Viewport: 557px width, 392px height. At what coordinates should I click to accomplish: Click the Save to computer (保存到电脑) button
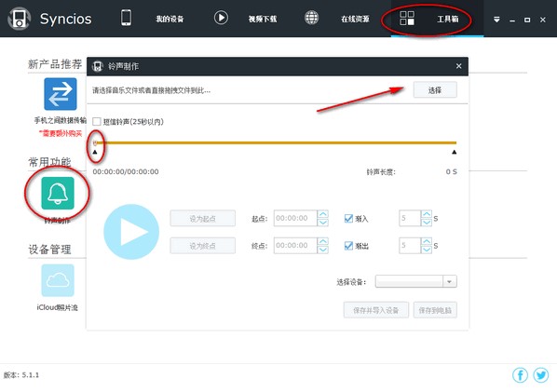[x=435, y=310]
